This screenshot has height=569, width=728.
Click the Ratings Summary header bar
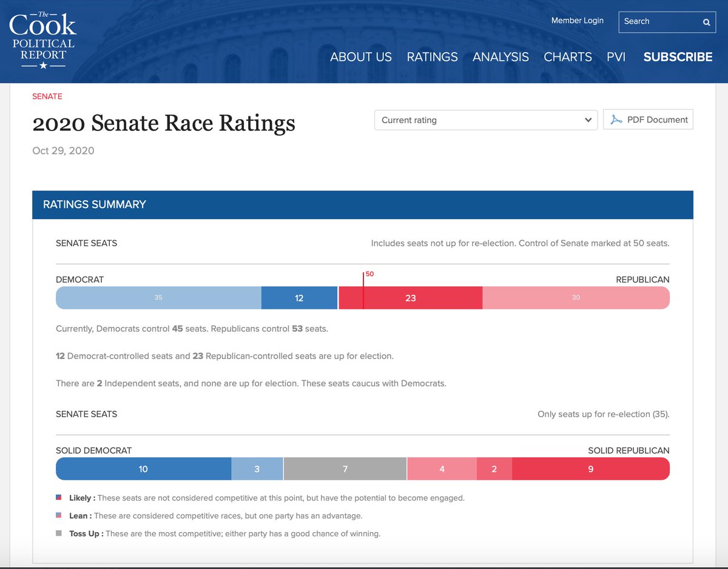point(363,204)
